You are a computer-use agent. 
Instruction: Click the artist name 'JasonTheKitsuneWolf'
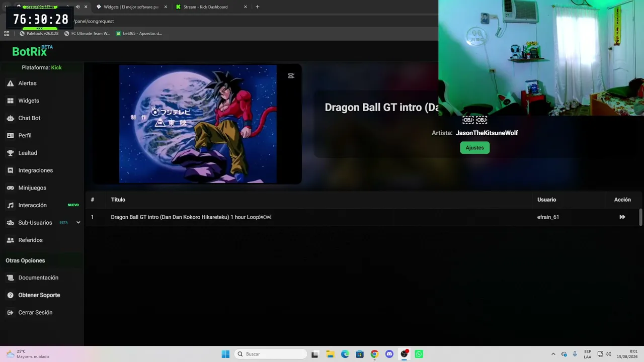coord(487,133)
